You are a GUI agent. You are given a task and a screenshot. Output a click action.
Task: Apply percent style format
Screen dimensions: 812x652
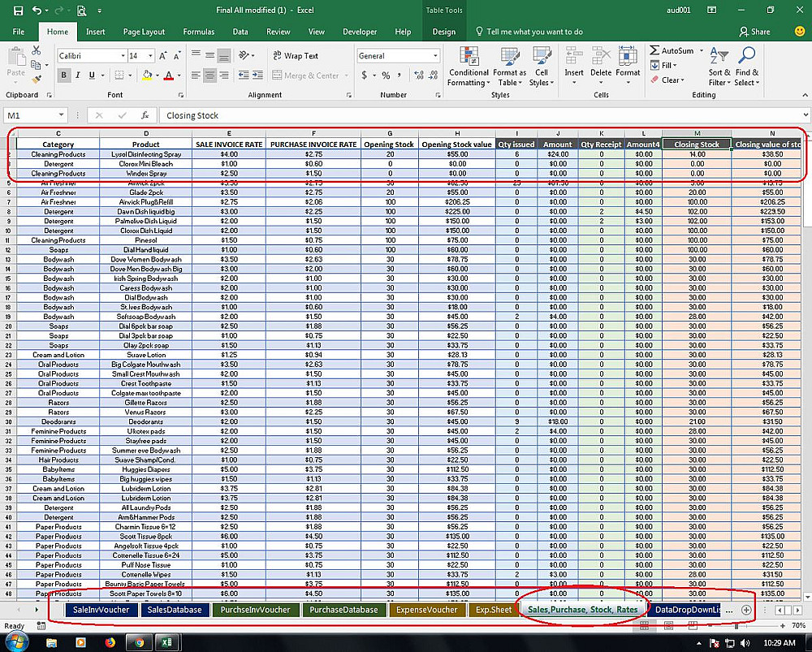[x=386, y=76]
